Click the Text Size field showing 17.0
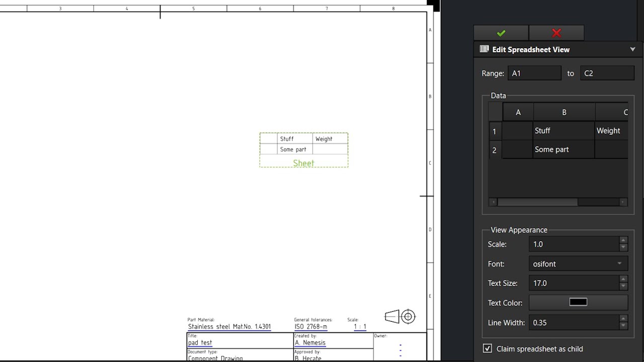This screenshot has width=644, height=362. pos(574,283)
